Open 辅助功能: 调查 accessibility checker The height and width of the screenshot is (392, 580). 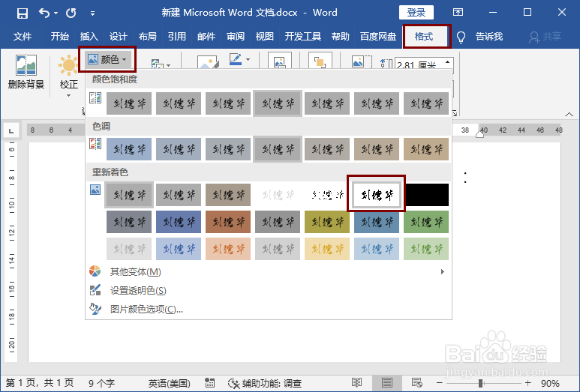click(265, 384)
